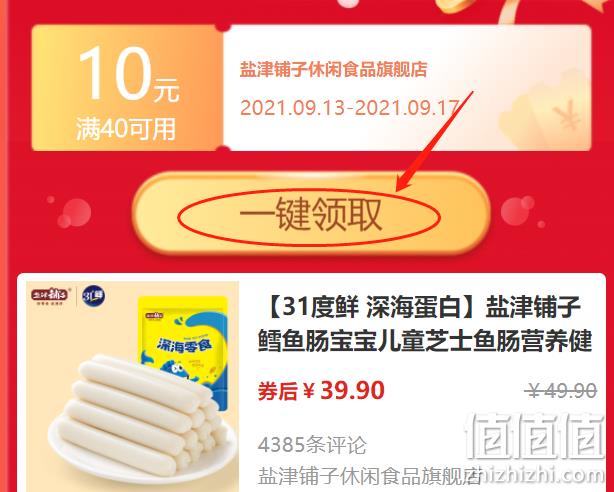Screen dimensions: 614x492
Task: Open the cod sausage product thumbnail
Action: click(x=132, y=386)
